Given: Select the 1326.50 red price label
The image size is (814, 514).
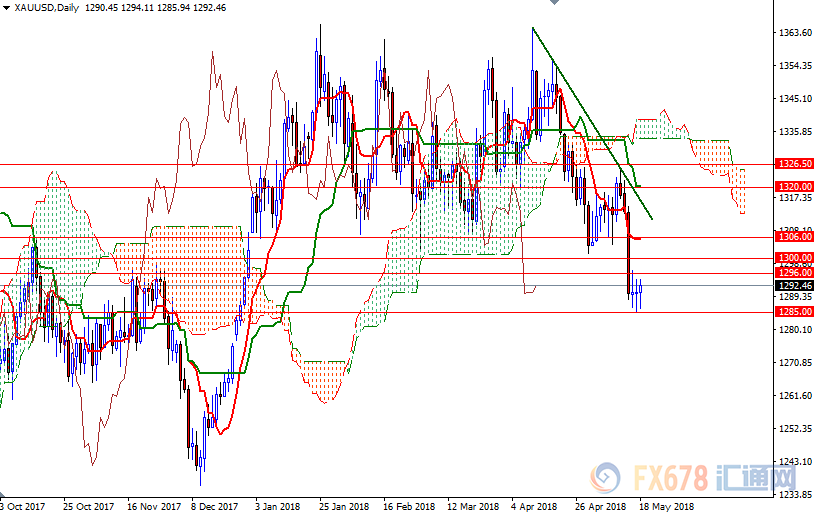Looking at the screenshot, I should 794,163.
